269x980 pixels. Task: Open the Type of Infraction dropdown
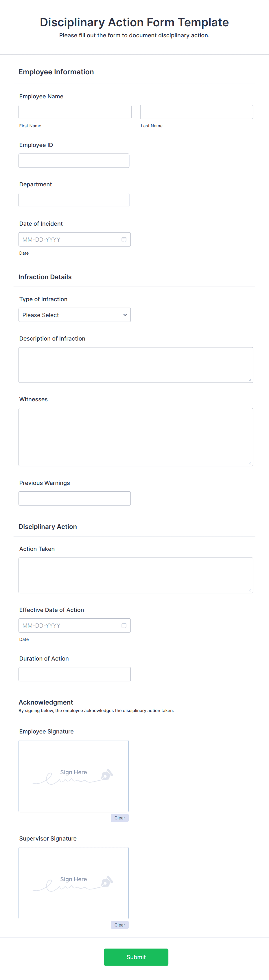(x=75, y=315)
